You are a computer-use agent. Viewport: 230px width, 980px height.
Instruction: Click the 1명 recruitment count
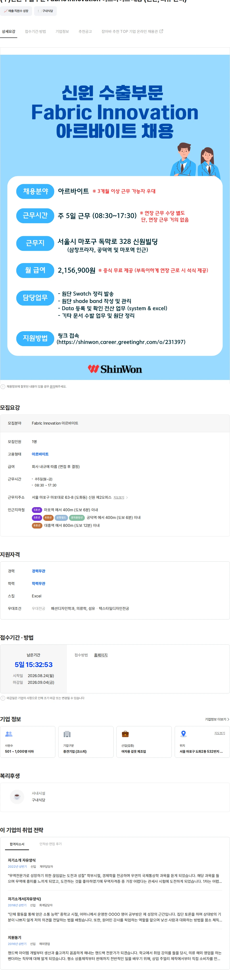pos(34,441)
